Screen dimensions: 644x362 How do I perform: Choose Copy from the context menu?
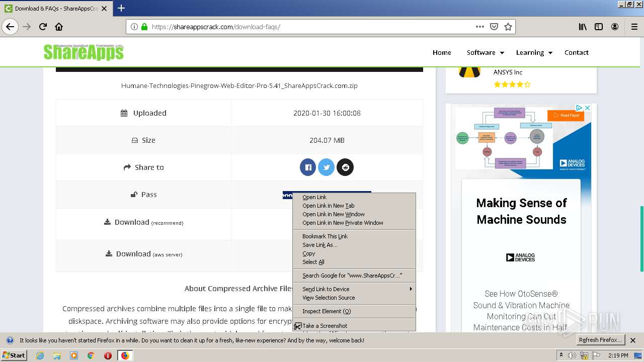(354, 253)
